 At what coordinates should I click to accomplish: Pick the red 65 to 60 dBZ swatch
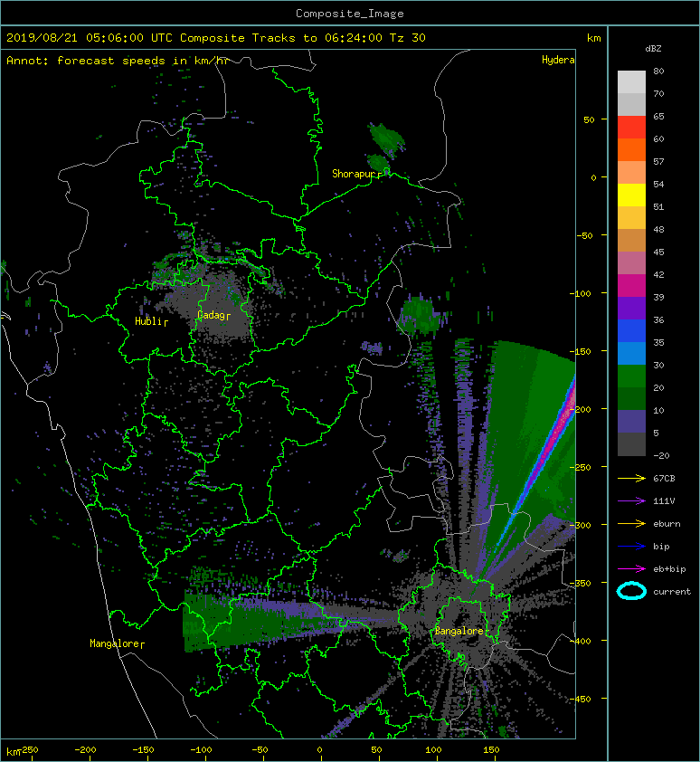(x=631, y=128)
